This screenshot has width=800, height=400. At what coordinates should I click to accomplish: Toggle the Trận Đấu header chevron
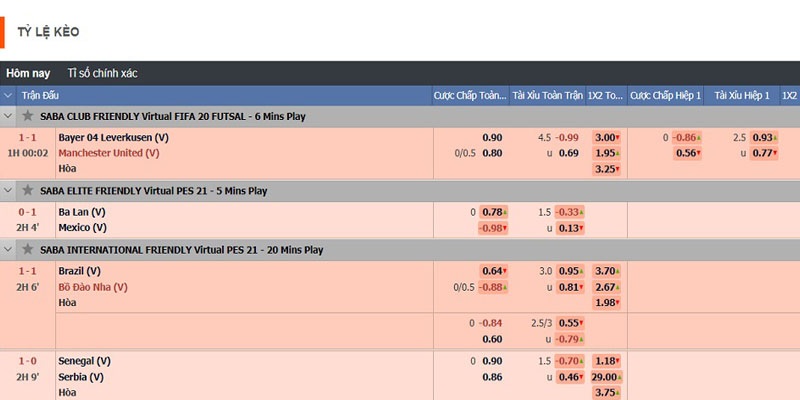click(x=9, y=95)
